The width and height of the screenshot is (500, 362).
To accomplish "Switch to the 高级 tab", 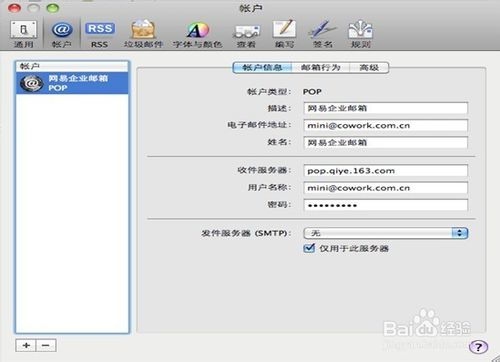I will click(369, 68).
